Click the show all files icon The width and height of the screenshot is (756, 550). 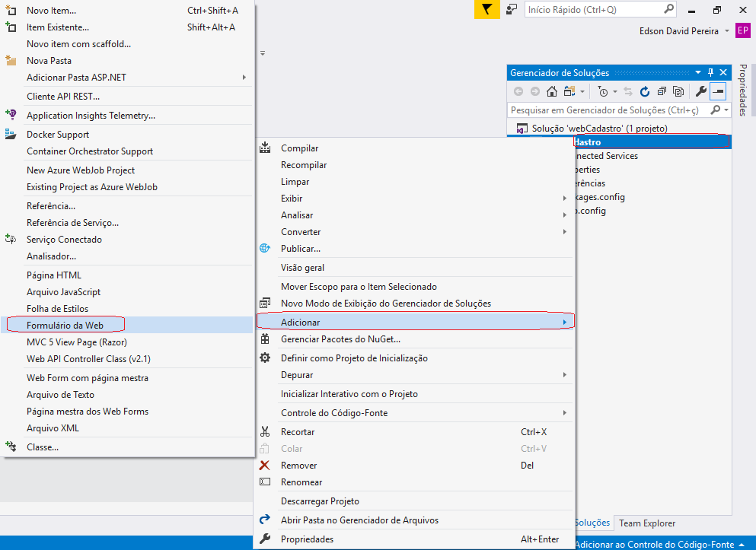pyautogui.click(x=677, y=91)
